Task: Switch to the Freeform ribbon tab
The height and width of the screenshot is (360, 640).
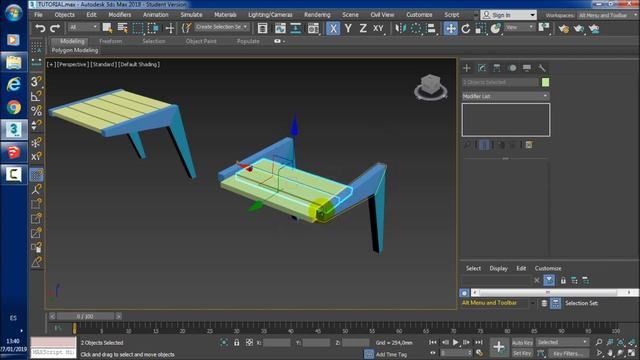Action: click(x=111, y=41)
